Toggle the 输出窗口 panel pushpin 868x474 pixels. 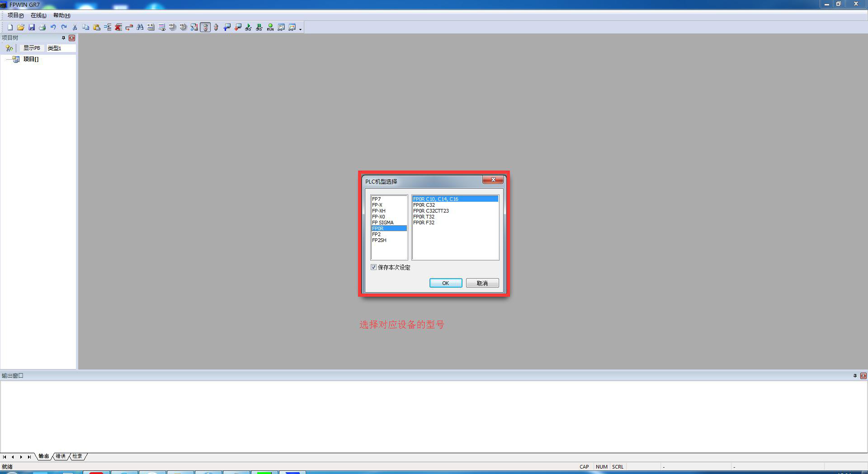(855, 376)
